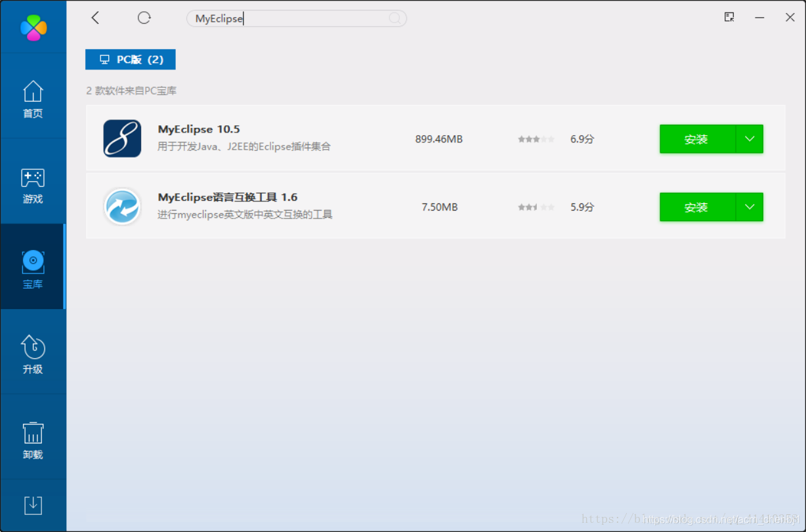Screen dimensions: 806x532
Task: Click the star rating of MyEclipse语言互换工具
Action: (x=536, y=207)
